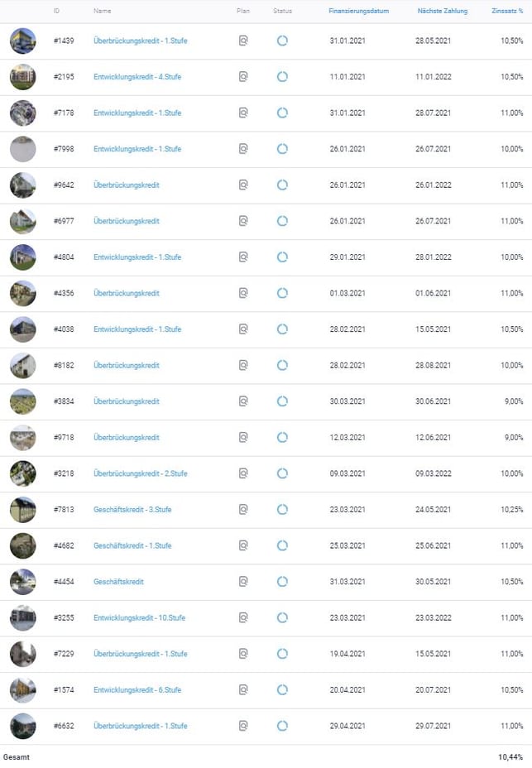Open the plan icon for loan #7813
The image size is (532, 768).
click(x=243, y=510)
